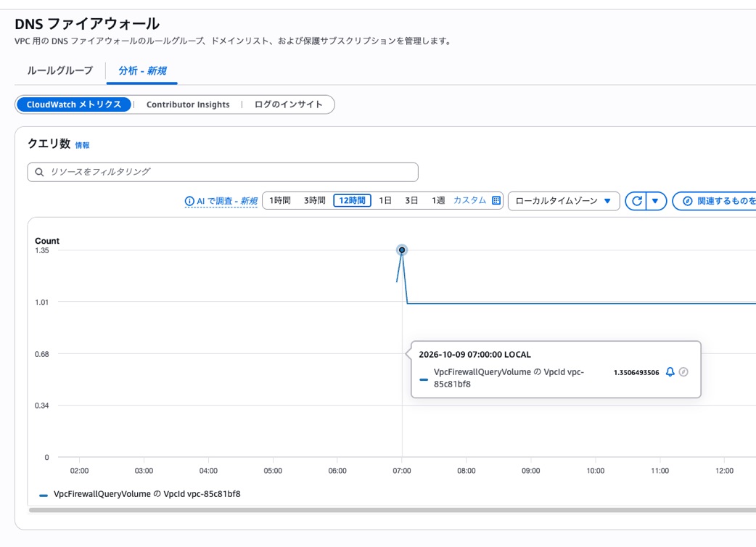The width and height of the screenshot is (756, 547).
Task: Select the 12時間 time range
Action: pyautogui.click(x=352, y=200)
